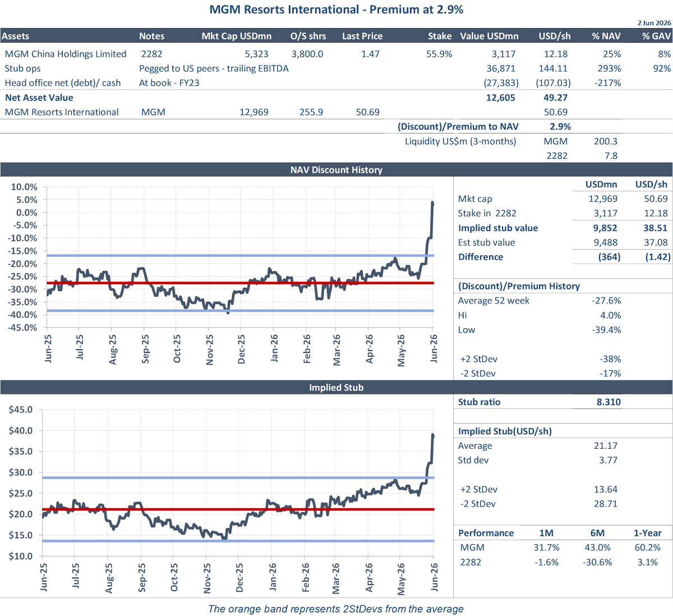Select the note 'At book - FY23'
673x616 pixels.
(x=169, y=83)
